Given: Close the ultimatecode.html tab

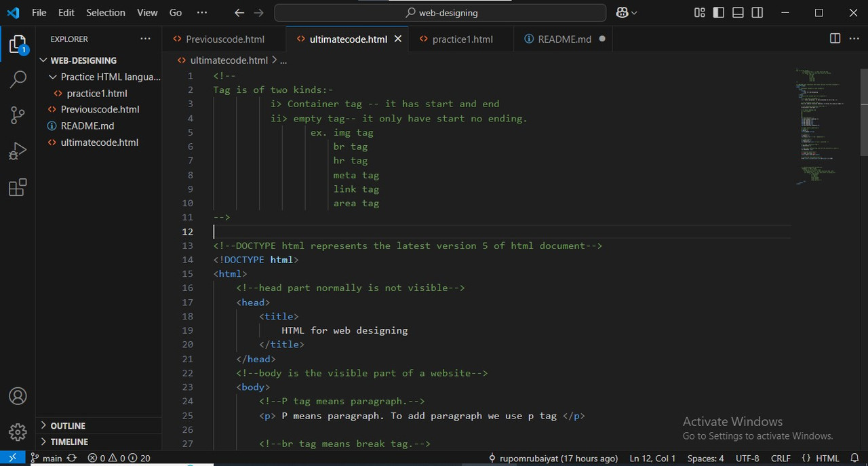Looking at the screenshot, I should (398, 39).
